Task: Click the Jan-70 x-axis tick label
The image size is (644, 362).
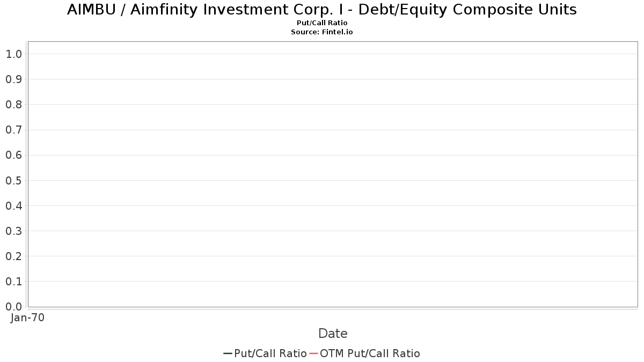Action: [27, 317]
